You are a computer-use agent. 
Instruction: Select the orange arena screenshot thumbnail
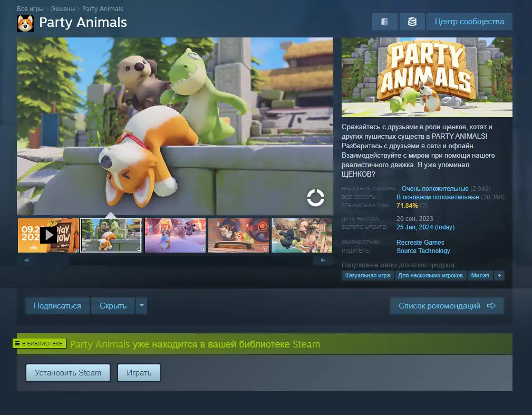click(x=238, y=235)
